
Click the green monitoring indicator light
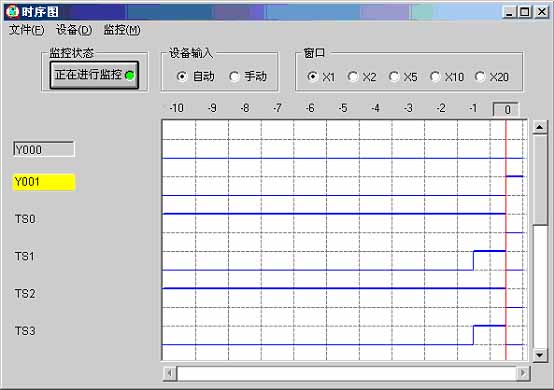130,75
